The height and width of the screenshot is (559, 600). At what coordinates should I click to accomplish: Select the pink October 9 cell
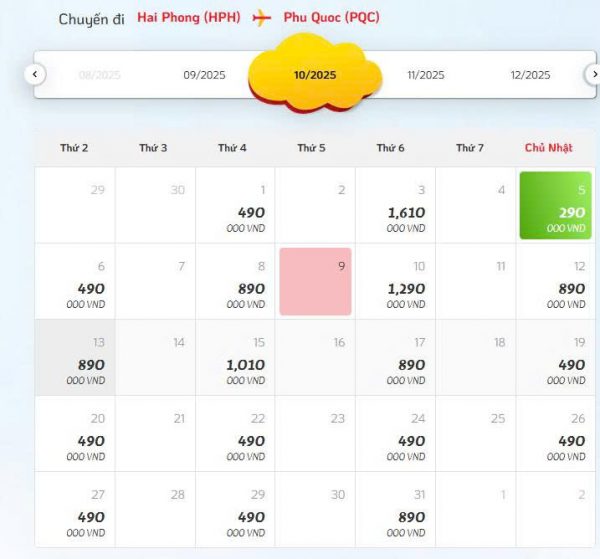tap(315, 281)
